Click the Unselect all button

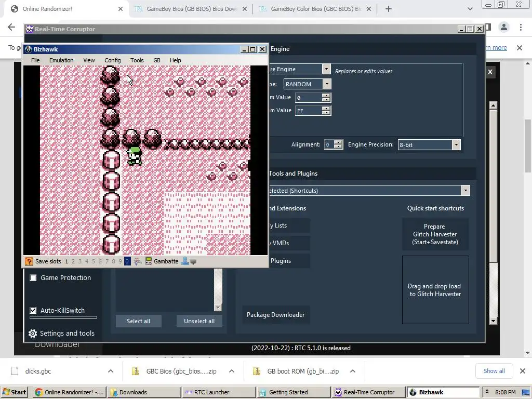click(199, 321)
